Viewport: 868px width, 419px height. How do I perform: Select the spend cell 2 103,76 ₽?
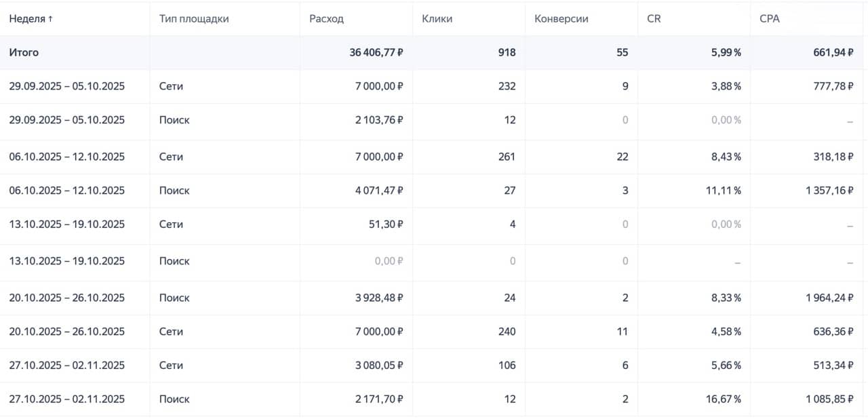379,120
